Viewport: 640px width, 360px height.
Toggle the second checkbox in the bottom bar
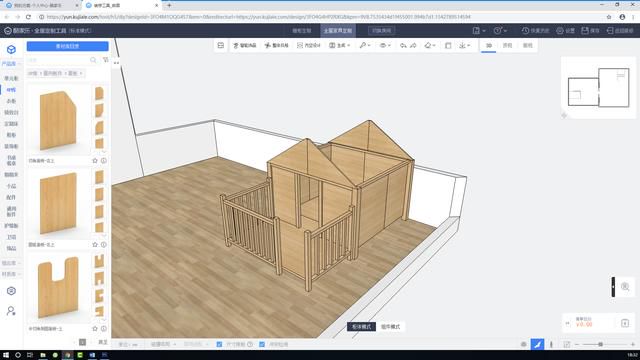[262, 344]
